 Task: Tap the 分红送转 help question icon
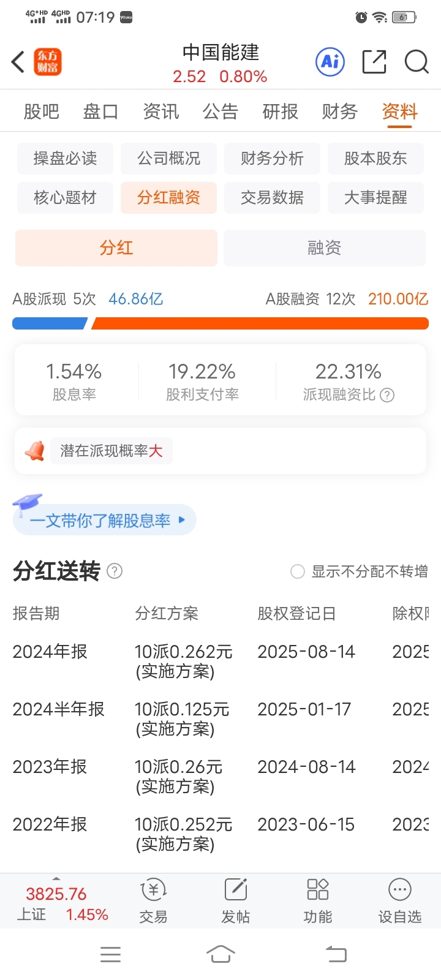115,571
